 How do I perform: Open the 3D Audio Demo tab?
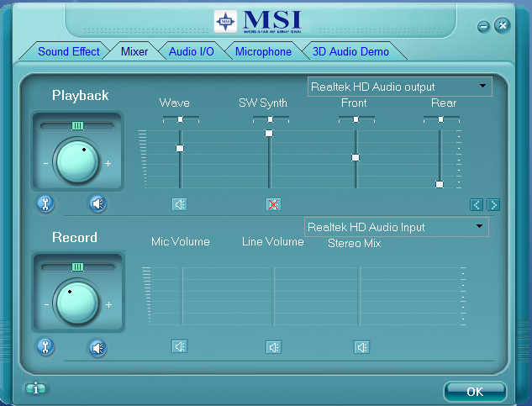tap(350, 51)
